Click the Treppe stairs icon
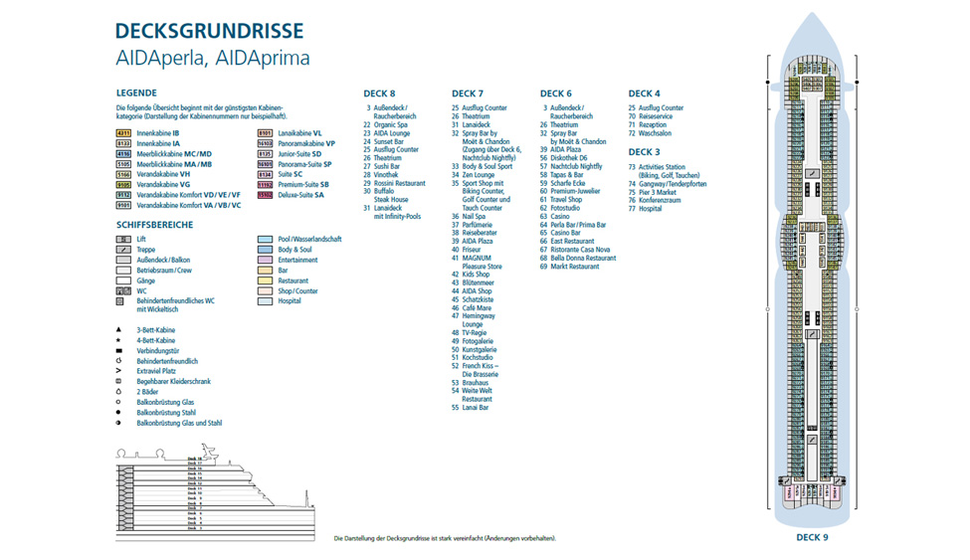Screen dimensions: 970x560 [123, 250]
